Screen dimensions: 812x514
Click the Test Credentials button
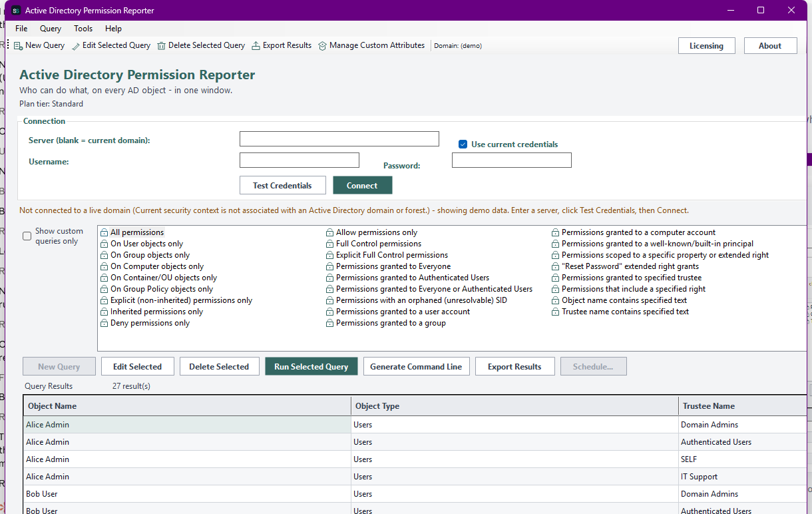coord(282,186)
